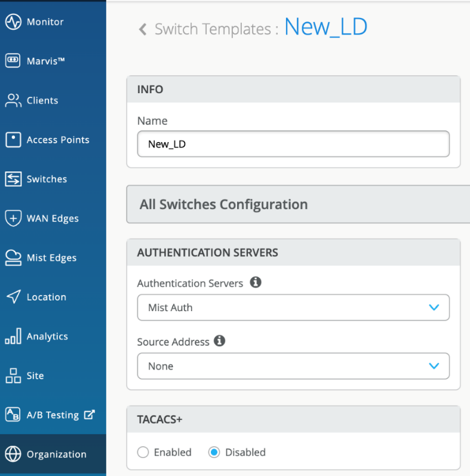Click the external link icon beside A/B Testing
Image resolution: width=470 pixels, height=476 pixels.
coord(89,414)
